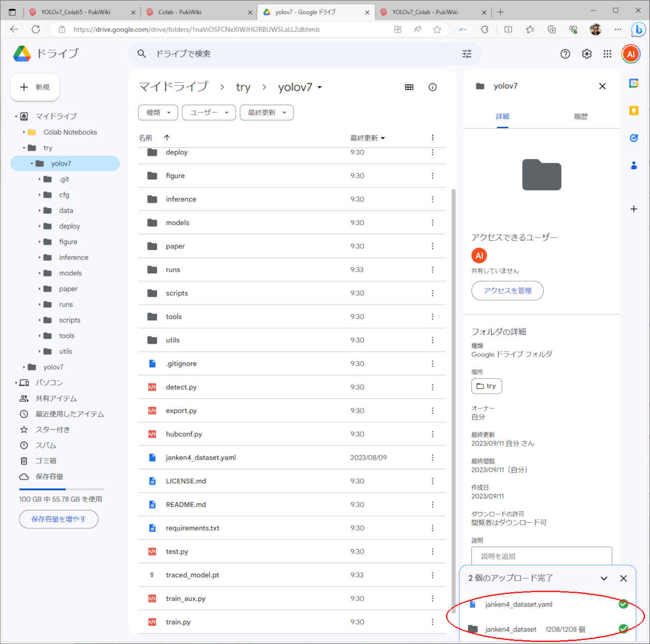
Task: Switch to YOLOv7_Colab PukiWiki browser tab
Action: [425, 12]
